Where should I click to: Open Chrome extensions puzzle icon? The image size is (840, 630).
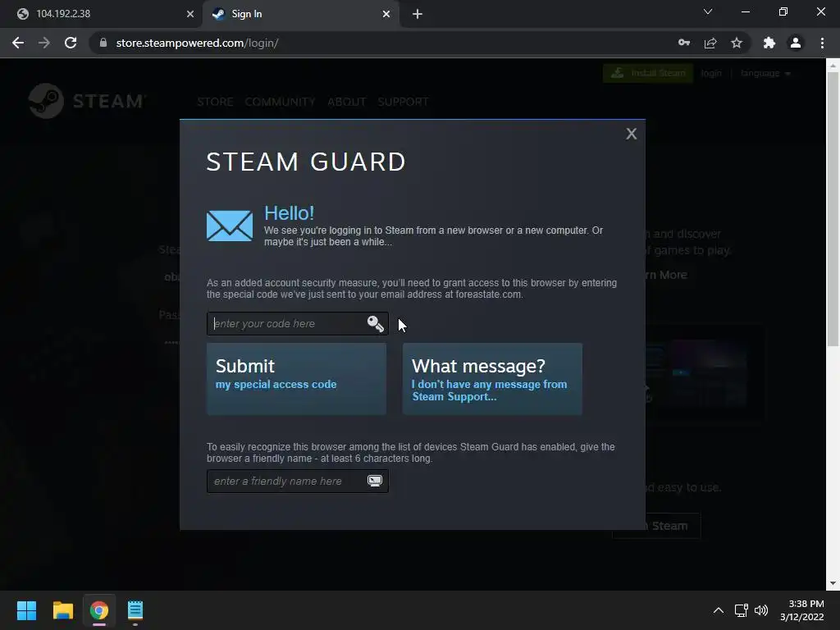point(769,43)
